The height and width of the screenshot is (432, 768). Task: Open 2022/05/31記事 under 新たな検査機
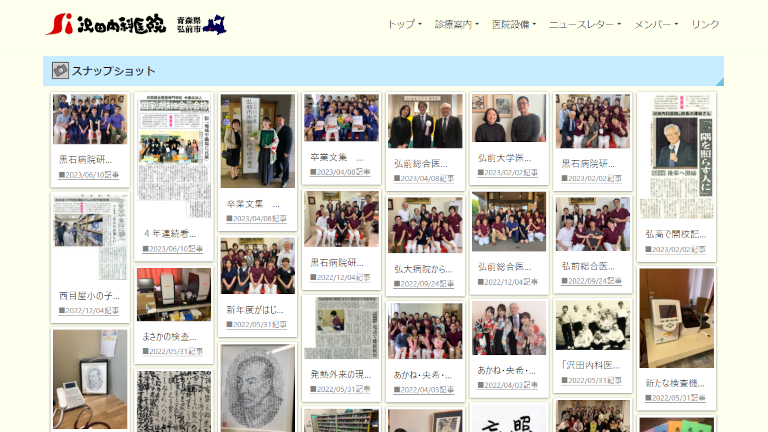pyautogui.click(x=675, y=398)
